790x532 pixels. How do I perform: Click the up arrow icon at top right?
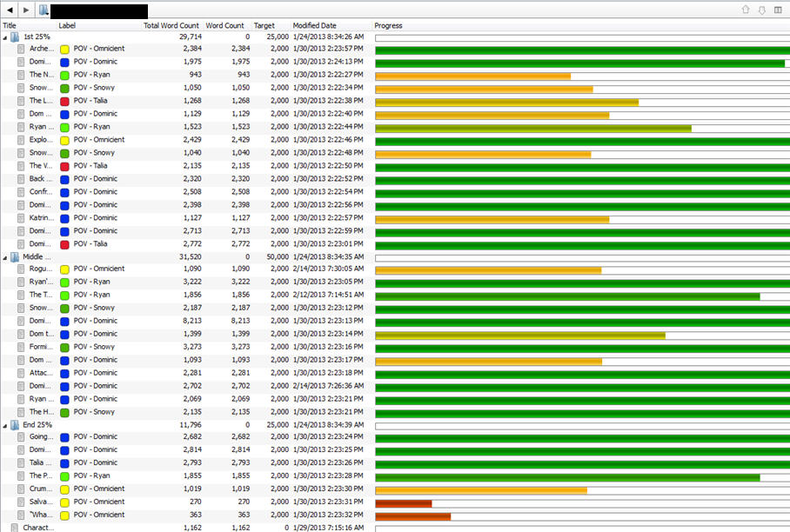point(745,9)
